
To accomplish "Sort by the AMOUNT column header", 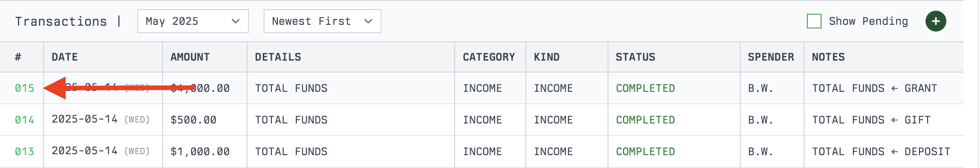I will click(190, 57).
